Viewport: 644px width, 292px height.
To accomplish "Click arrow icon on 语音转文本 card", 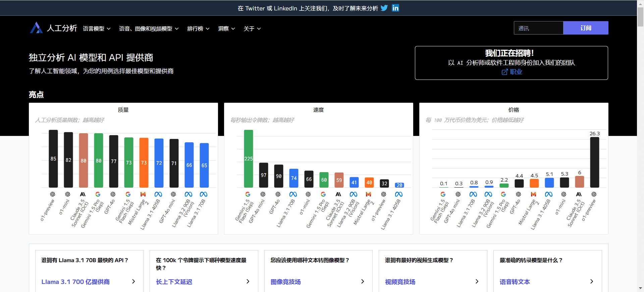I will tap(592, 282).
